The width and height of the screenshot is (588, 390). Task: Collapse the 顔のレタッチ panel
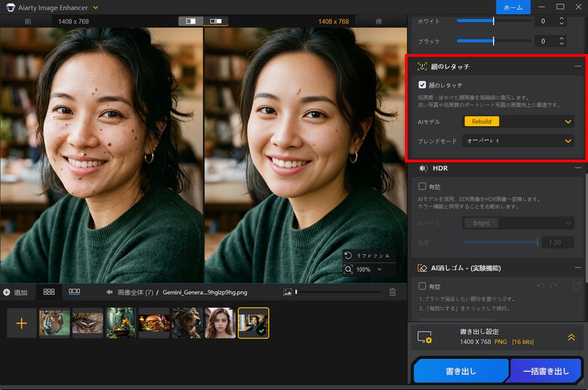(577, 66)
